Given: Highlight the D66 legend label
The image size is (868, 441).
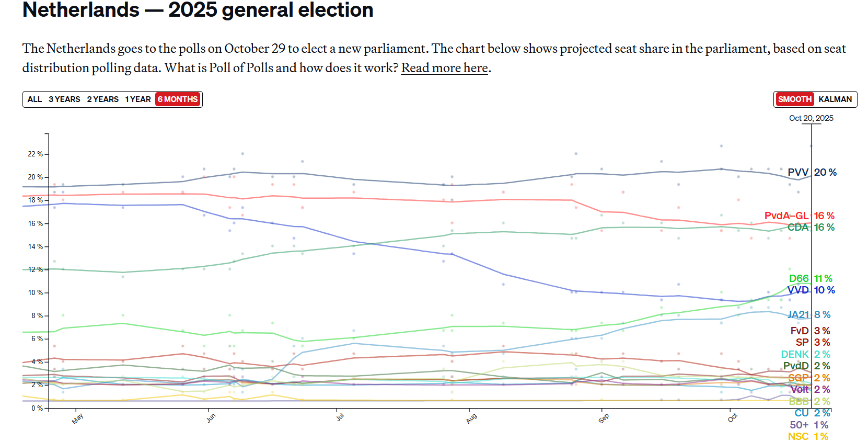Looking at the screenshot, I should coord(798,279).
